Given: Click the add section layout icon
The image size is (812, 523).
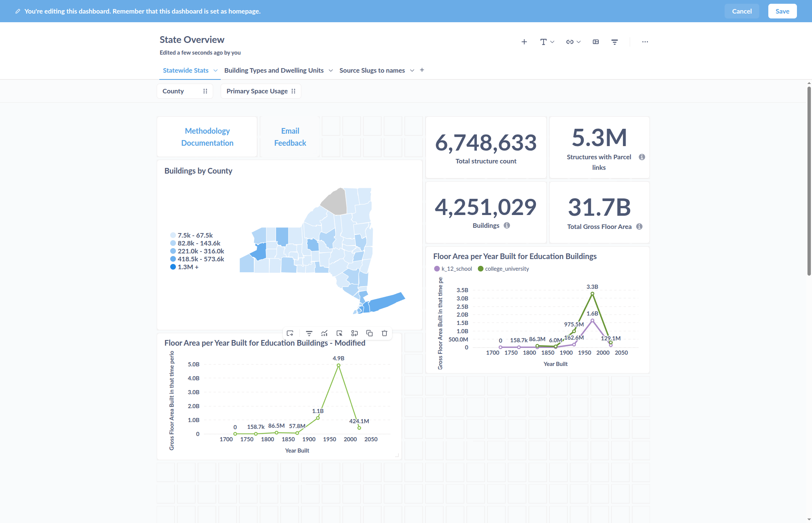Looking at the screenshot, I should tap(596, 42).
